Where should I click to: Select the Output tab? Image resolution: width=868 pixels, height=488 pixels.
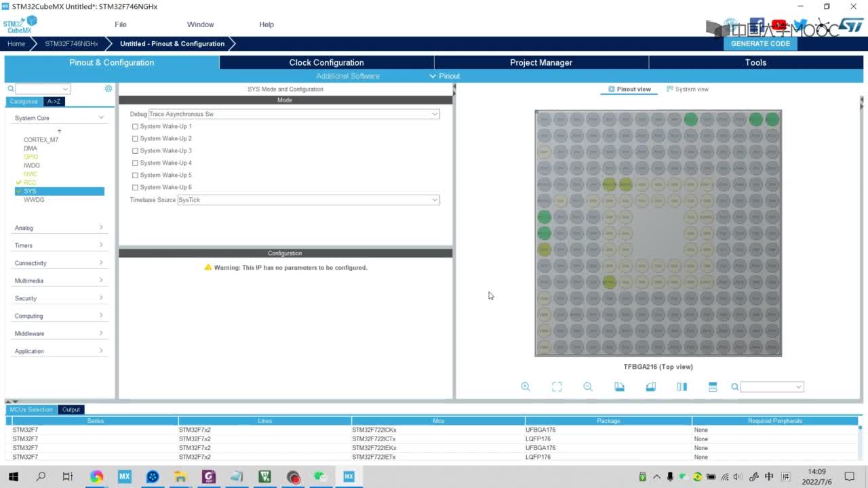tap(71, 409)
